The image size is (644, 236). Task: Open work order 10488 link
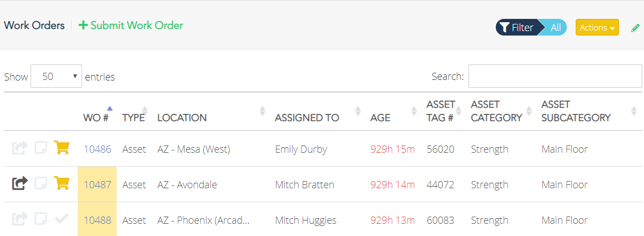tap(97, 220)
